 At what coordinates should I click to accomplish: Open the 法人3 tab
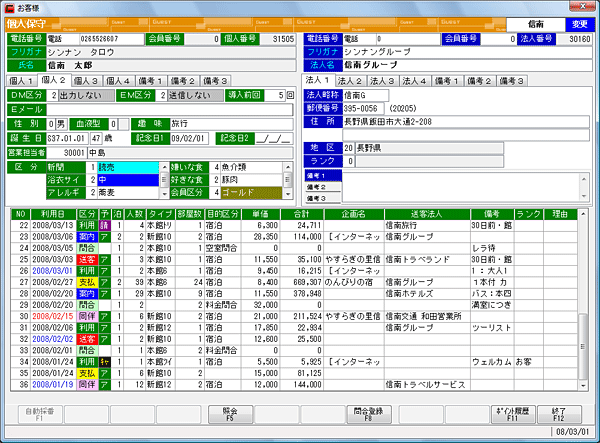point(382,81)
